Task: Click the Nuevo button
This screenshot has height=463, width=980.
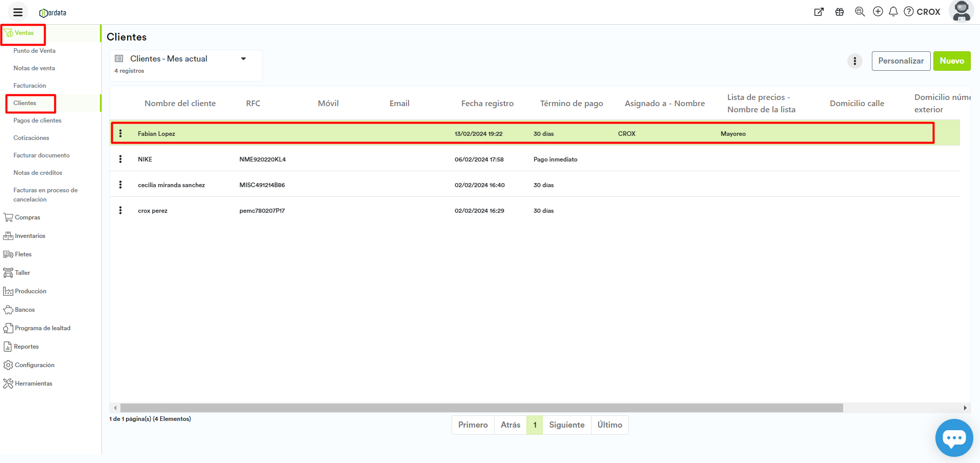Action: tap(951, 61)
